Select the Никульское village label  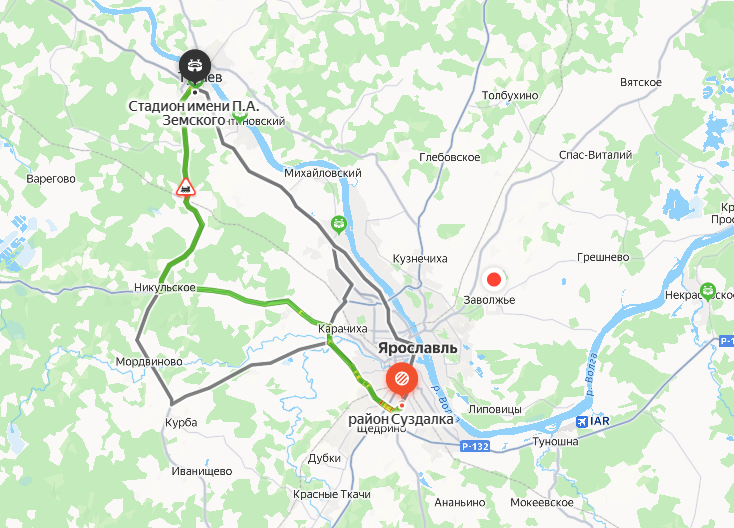tap(165, 287)
